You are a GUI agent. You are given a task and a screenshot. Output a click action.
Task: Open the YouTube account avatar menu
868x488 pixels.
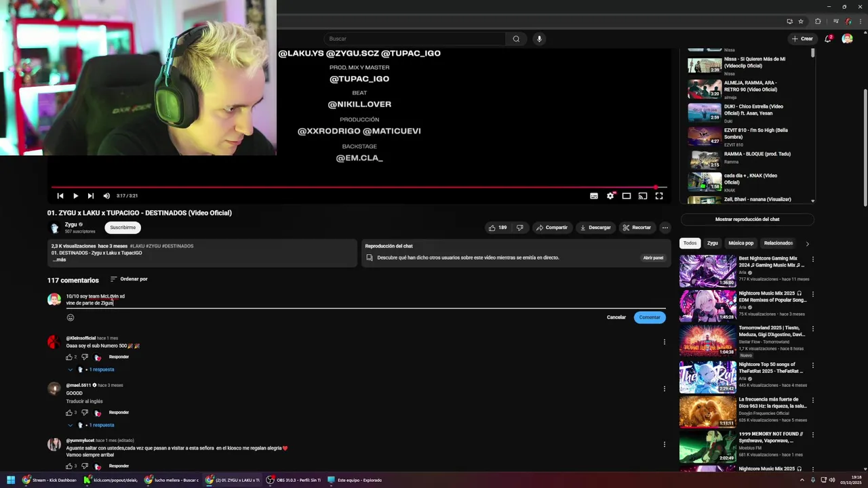point(847,39)
